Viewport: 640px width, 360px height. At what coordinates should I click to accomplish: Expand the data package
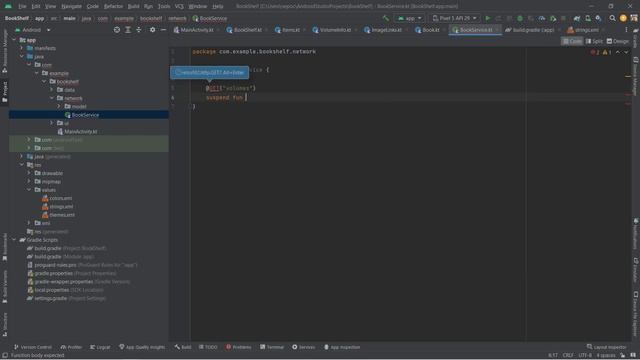point(51,90)
